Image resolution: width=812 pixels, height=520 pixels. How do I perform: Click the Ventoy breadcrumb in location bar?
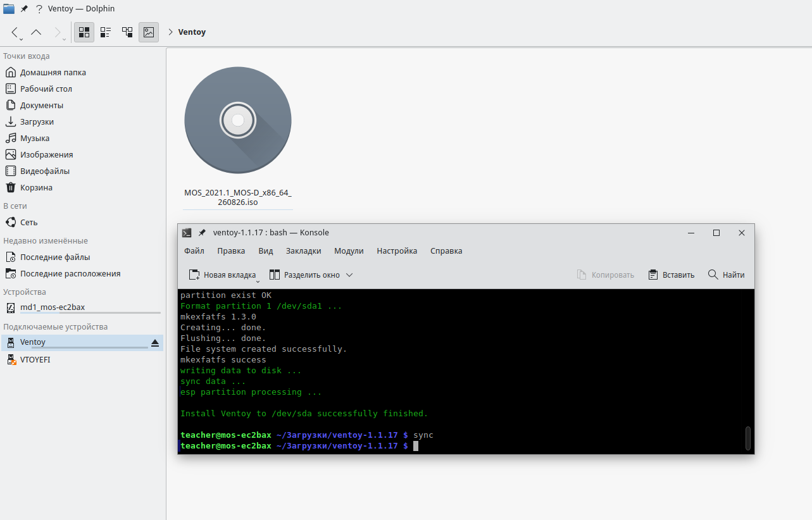(192, 32)
